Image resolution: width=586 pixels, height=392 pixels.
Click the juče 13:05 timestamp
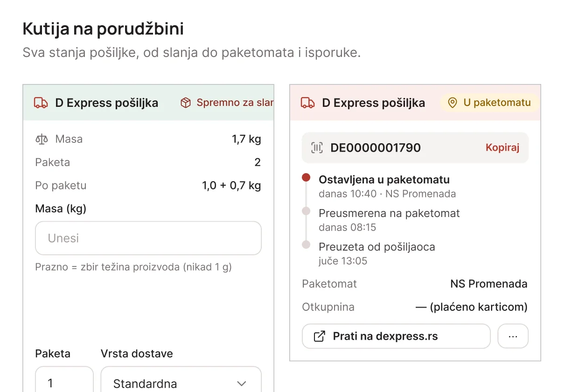click(x=343, y=261)
